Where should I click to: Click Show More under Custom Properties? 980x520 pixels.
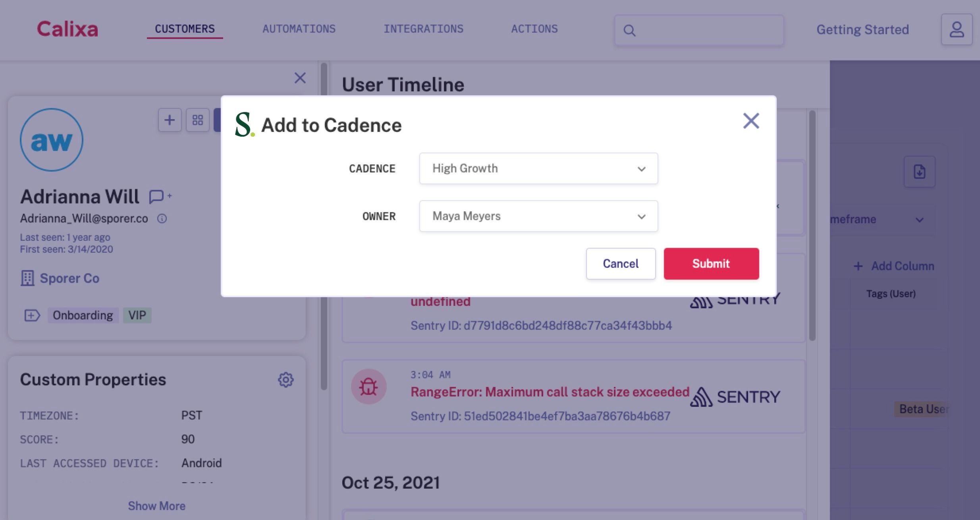[x=156, y=506]
